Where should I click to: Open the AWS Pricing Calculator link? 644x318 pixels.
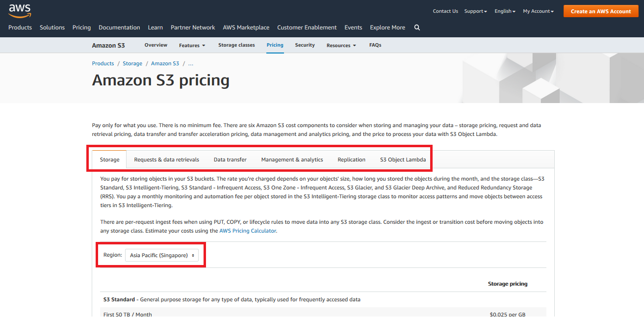(x=248, y=231)
